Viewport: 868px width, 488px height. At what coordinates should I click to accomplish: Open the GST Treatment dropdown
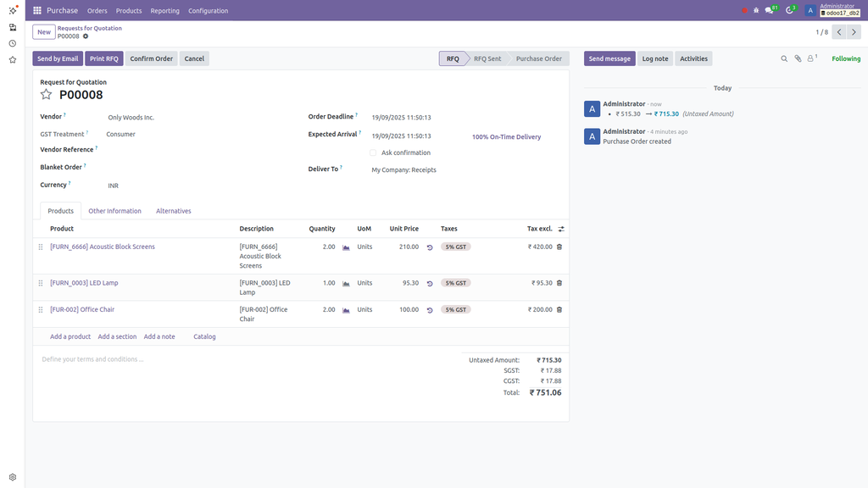(120, 133)
